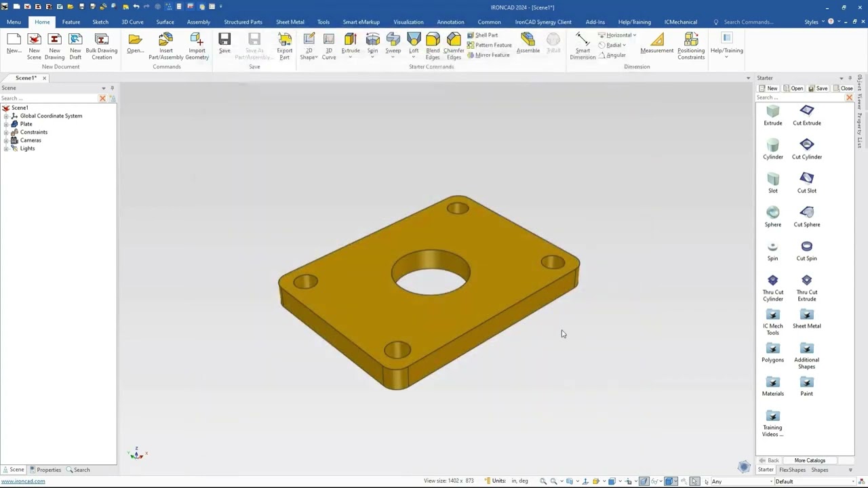Open Bulk Drawing Creation

(x=102, y=46)
